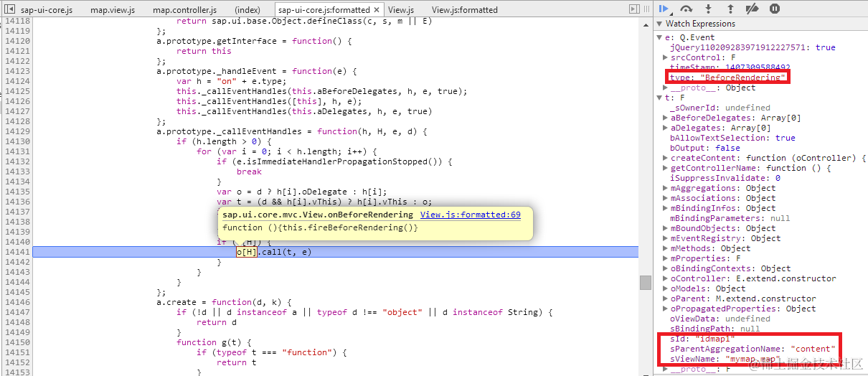Collapse the t: F watch entry
868x376 pixels.
click(659, 98)
